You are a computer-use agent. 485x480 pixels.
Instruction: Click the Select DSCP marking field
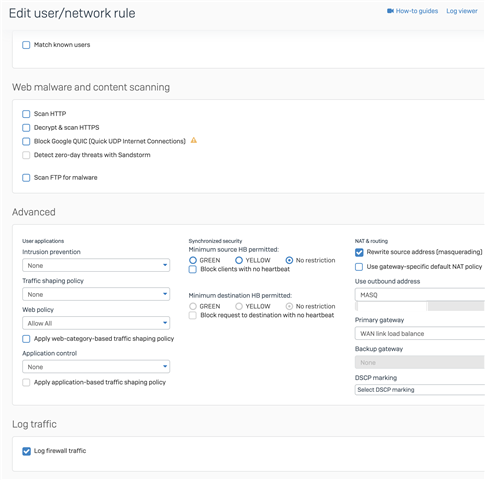pyautogui.click(x=420, y=390)
